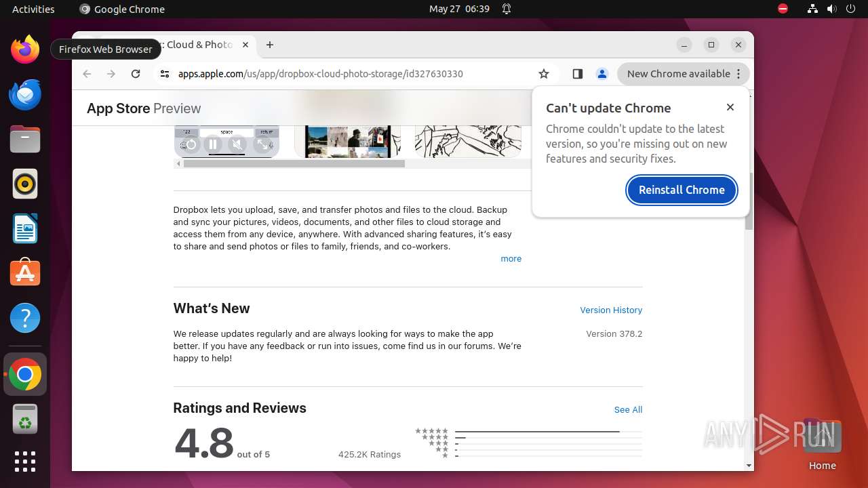Viewport: 868px width, 488px height.
Task: Click the screenshots scroll left arrow
Action: [x=178, y=163]
